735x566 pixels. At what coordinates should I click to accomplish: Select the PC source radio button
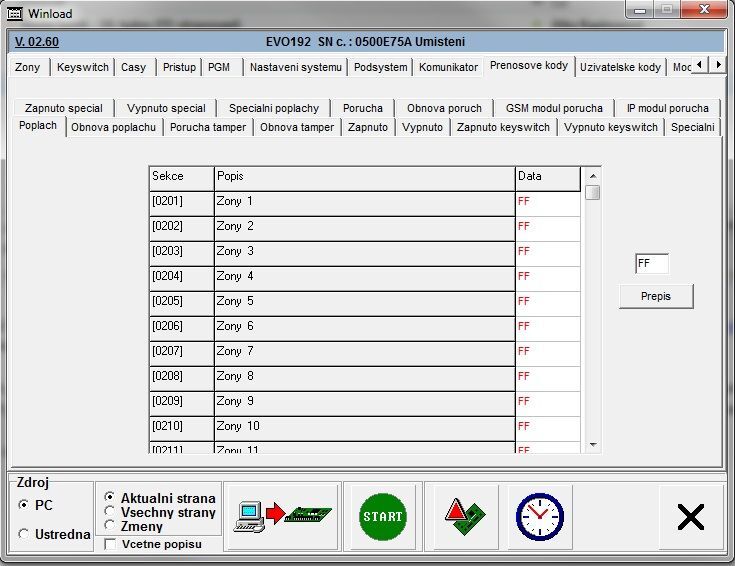point(24,506)
